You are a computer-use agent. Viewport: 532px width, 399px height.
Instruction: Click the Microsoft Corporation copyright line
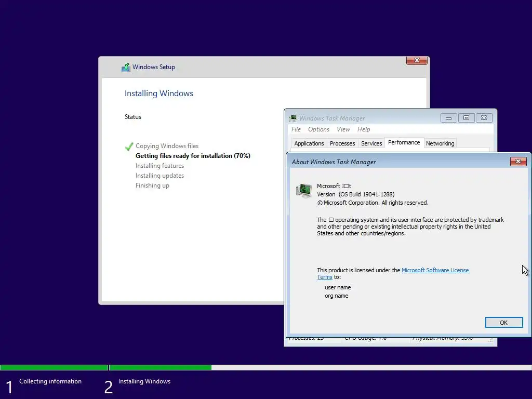[x=373, y=203]
